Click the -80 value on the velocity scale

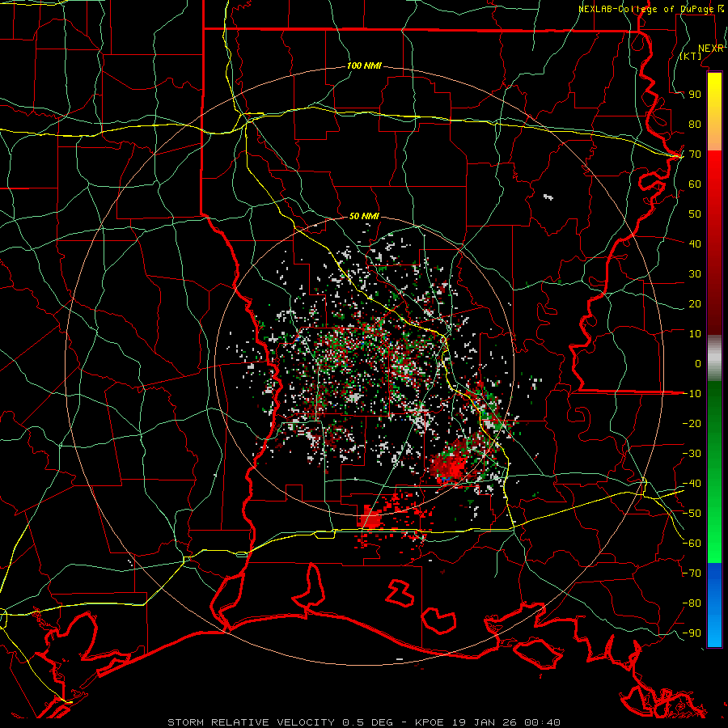692,603
